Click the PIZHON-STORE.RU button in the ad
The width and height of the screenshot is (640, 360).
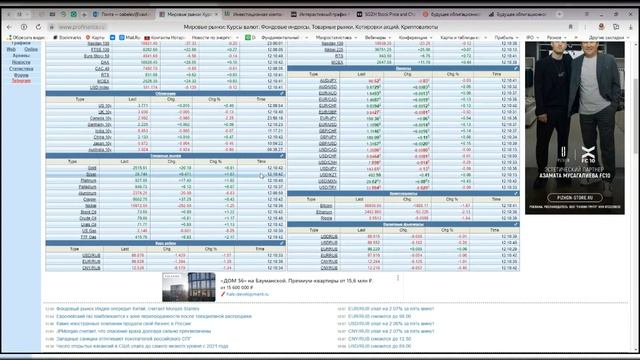pyautogui.click(x=575, y=198)
